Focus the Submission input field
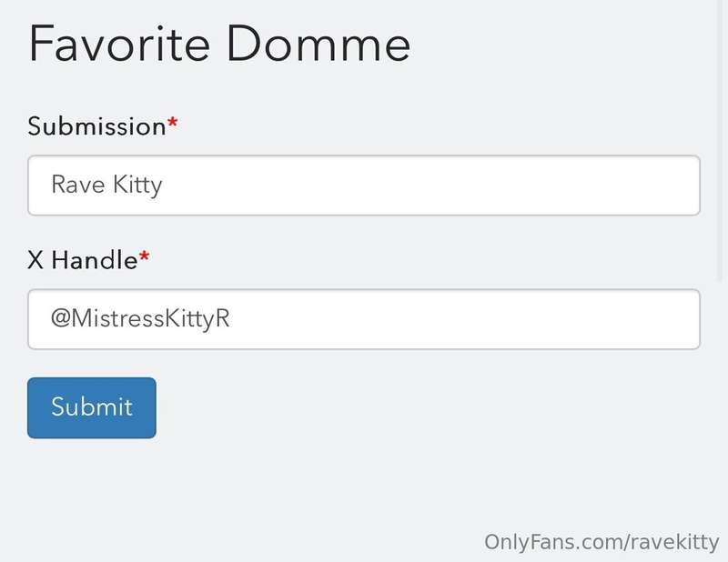This screenshot has height=562, width=728. [x=364, y=186]
